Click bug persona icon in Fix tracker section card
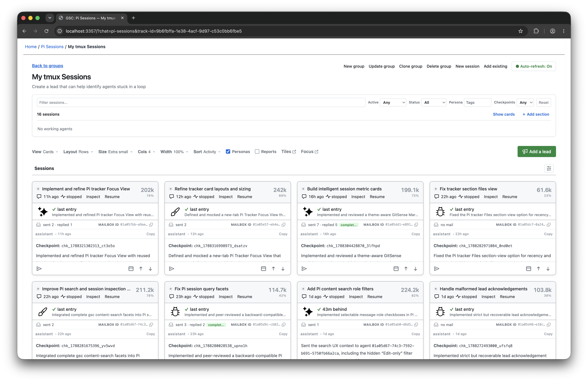The width and height of the screenshot is (588, 382). 440,212
